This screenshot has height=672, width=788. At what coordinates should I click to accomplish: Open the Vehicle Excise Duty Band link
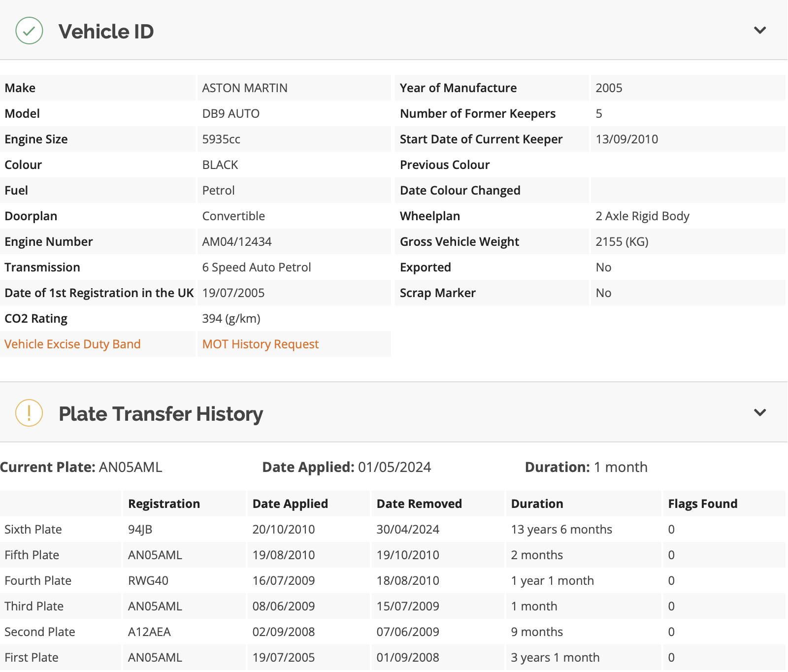tap(72, 344)
